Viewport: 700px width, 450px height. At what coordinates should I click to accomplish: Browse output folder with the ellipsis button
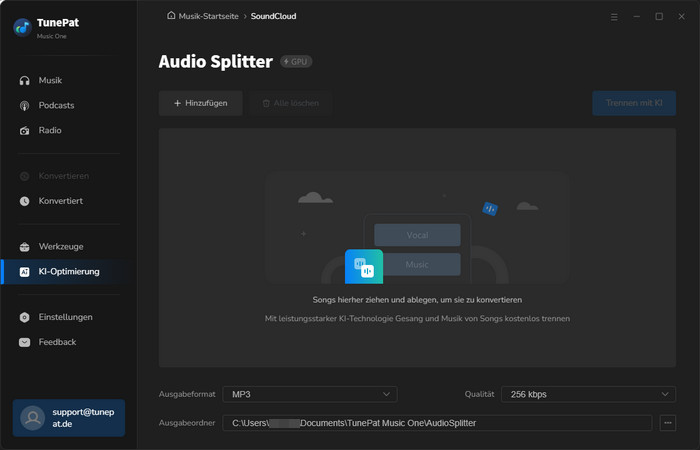tap(668, 423)
